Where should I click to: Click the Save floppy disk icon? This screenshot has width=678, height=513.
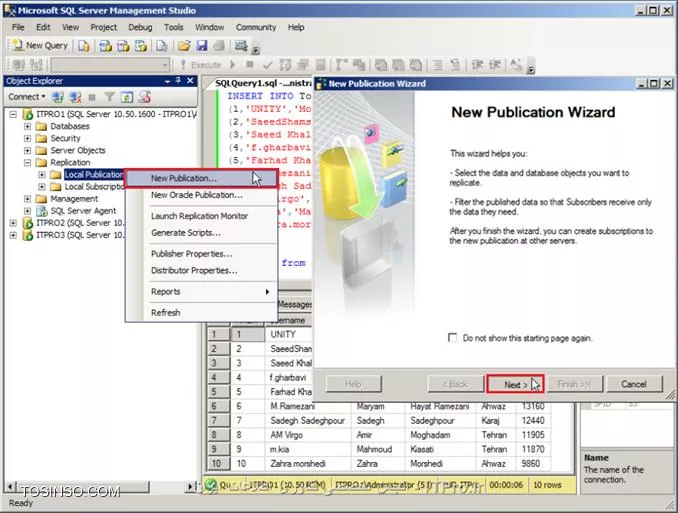[202, 45]
